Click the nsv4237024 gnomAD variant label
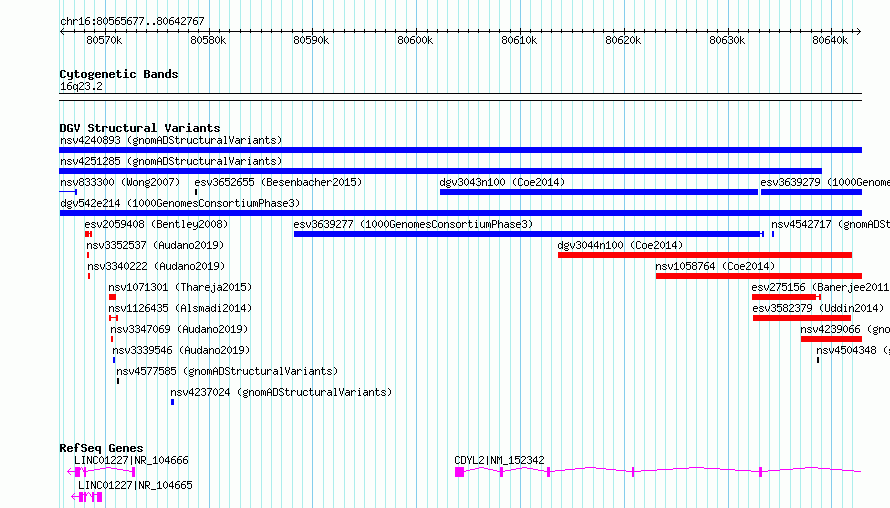Viewport: 890px width, 508px height. pyautogui.click(x=281, y=392)
